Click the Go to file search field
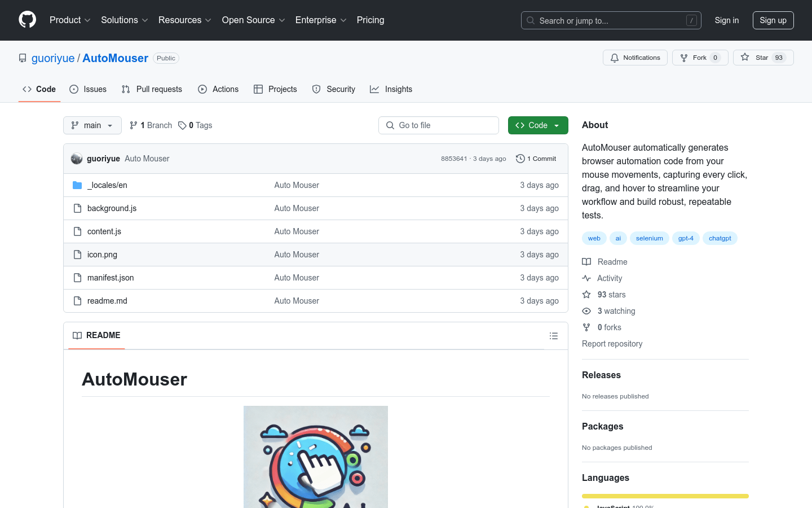 click(x=439, y=125)
